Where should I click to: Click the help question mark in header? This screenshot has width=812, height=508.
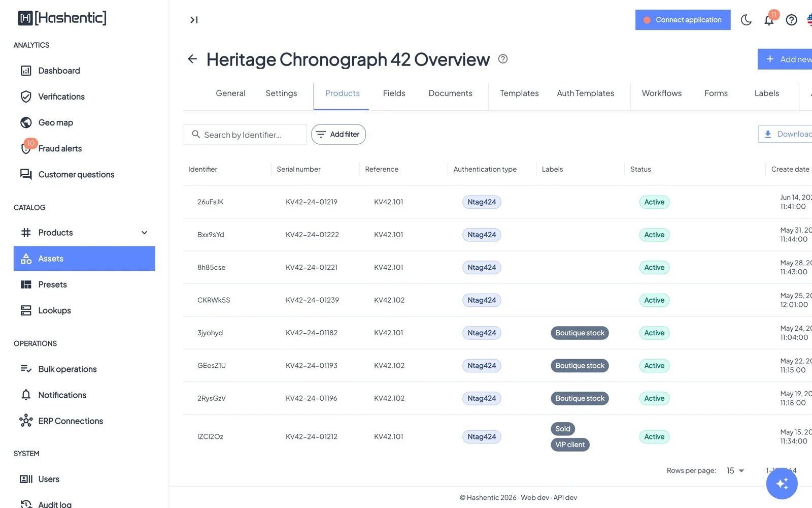click(x=791, y=20)
